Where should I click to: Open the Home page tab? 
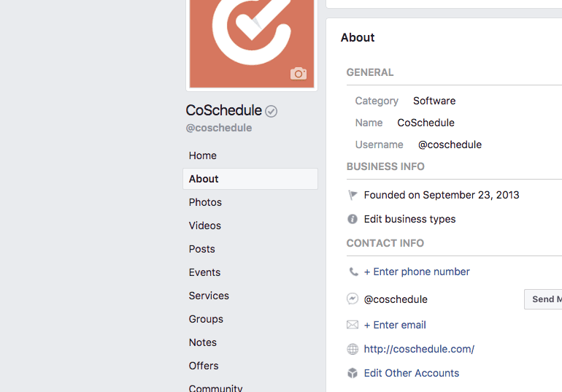click(x=203, y=155)
